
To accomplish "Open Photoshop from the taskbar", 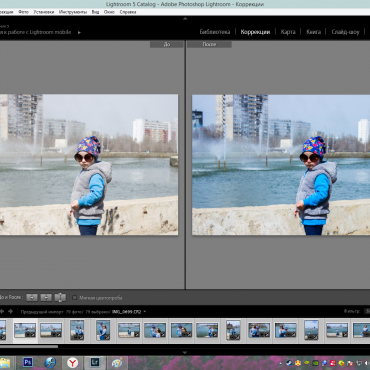I will [x=28, y=363].
